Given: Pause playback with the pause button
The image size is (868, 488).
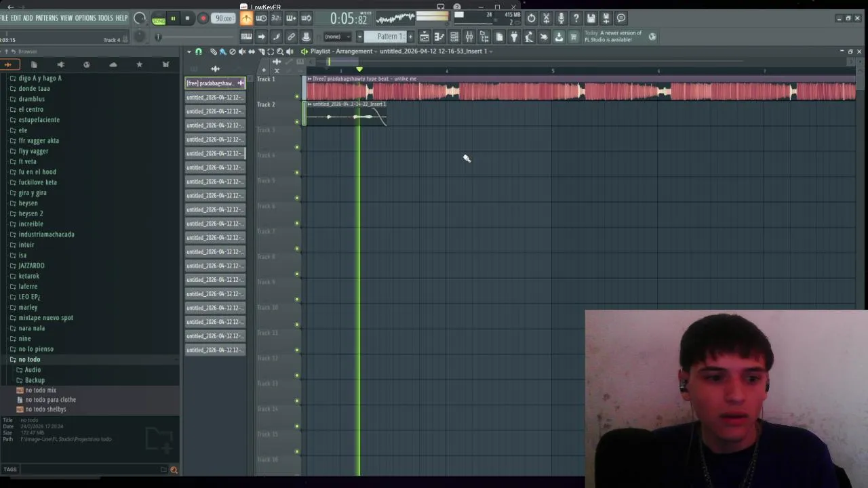Looking at the screenshot, I should click(x=173, y=18).
